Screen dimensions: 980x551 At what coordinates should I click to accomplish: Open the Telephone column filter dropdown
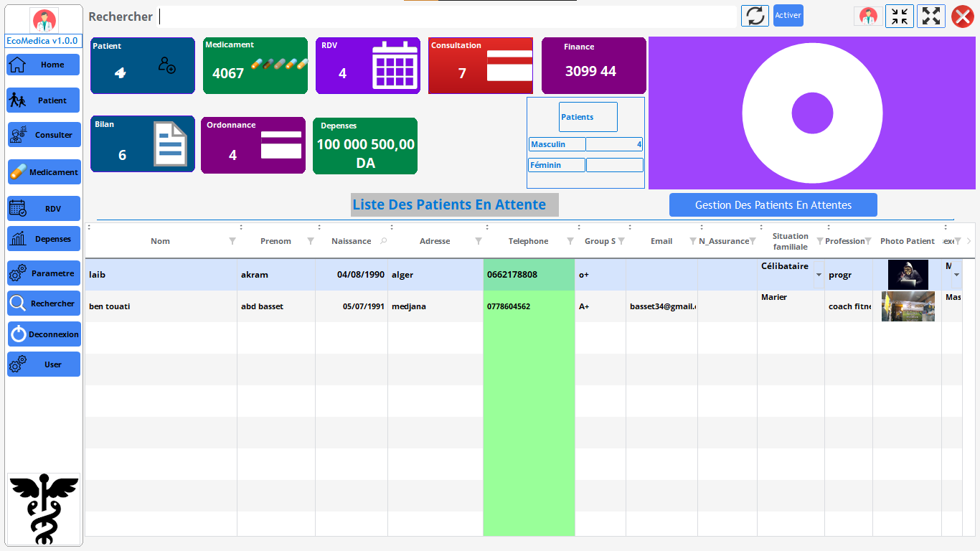[x=570, y=241]
